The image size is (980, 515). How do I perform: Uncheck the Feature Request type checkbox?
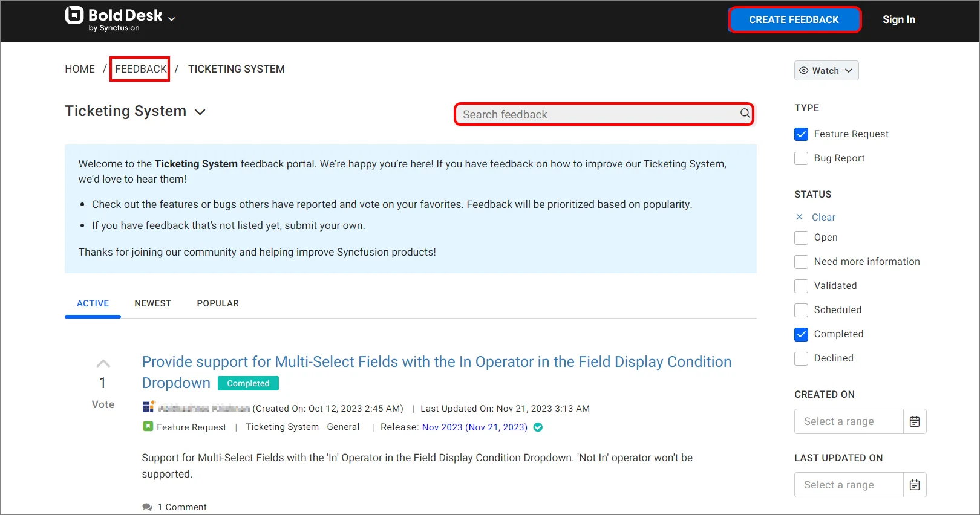(802, 134)
